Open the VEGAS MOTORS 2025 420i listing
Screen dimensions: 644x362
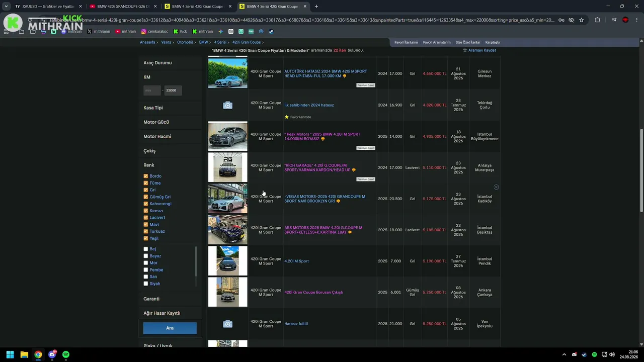(325, 199)
